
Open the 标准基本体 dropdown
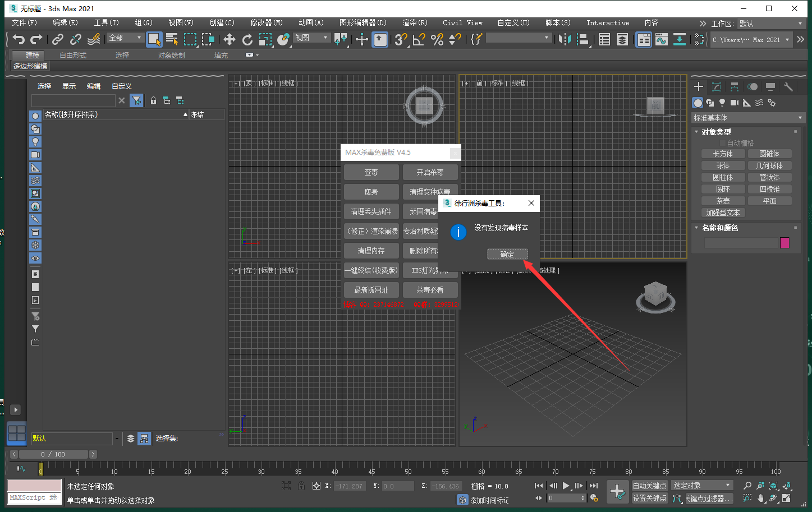click(748, 118)
